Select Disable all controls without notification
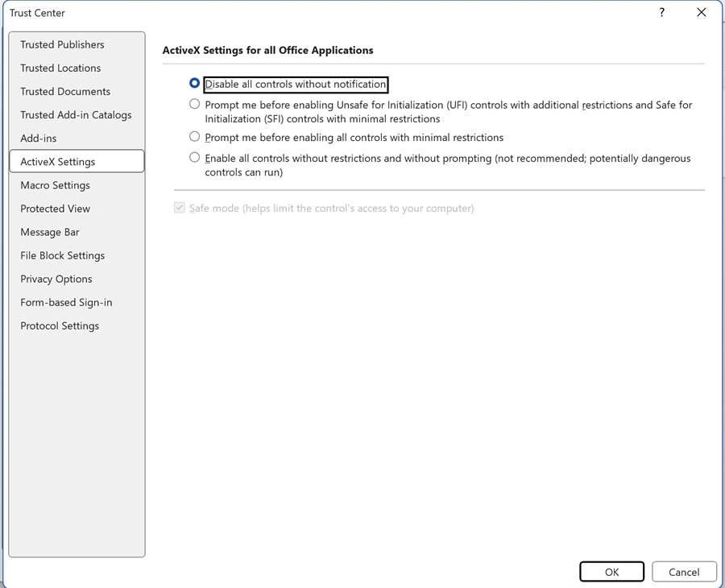Screen dimensions: 725x588 (x=194, y=83)
